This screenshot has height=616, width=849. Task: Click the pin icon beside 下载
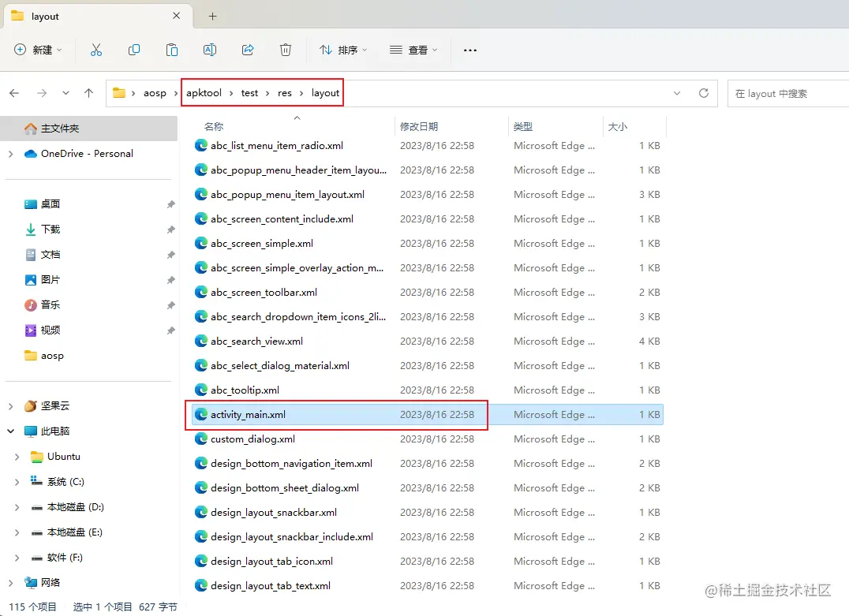[170, 230]
